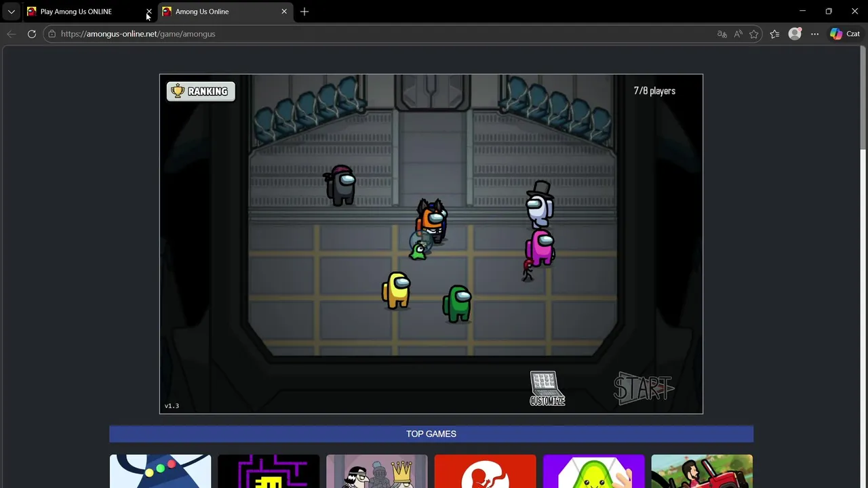
Task: Close the Play Among Us ONLINE tab
Action: coord(149,12)
